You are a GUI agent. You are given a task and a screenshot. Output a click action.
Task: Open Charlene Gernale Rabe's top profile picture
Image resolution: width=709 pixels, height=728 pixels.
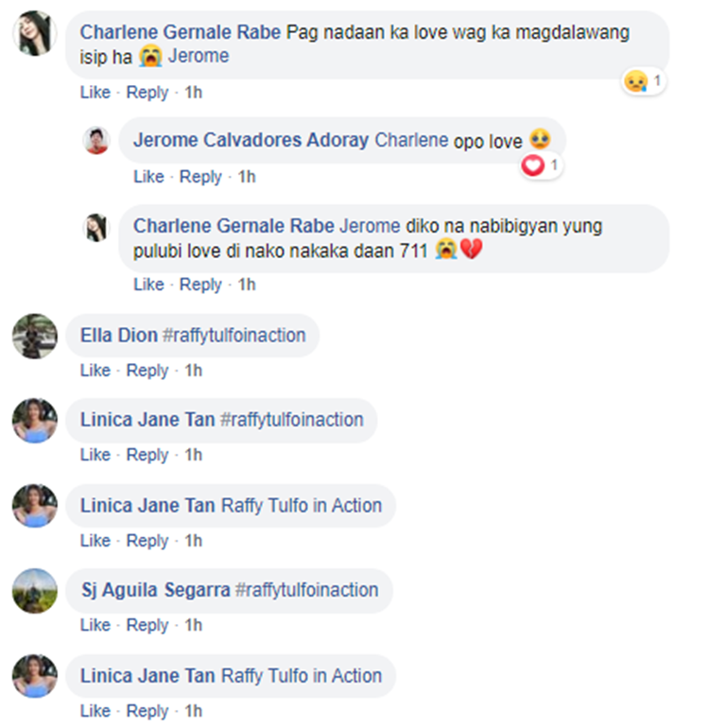(x=35, y=33)
